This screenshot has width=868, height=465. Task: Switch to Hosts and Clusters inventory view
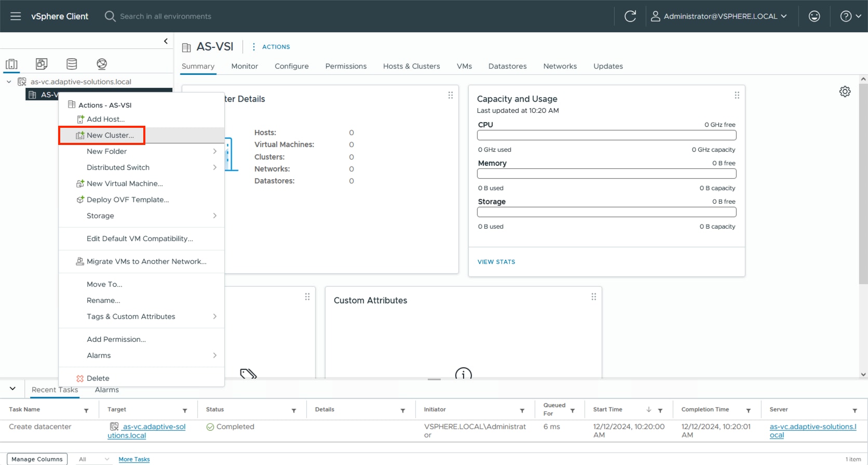point(11,64)
